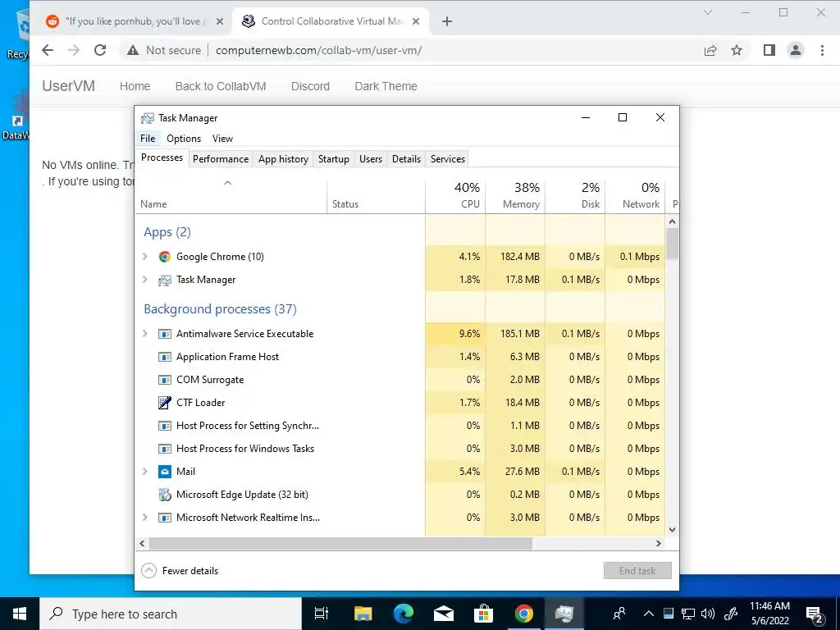Open Task View on the taskbar
The height and width of the screenshot is (630, 840).
(x=322, y=614)
